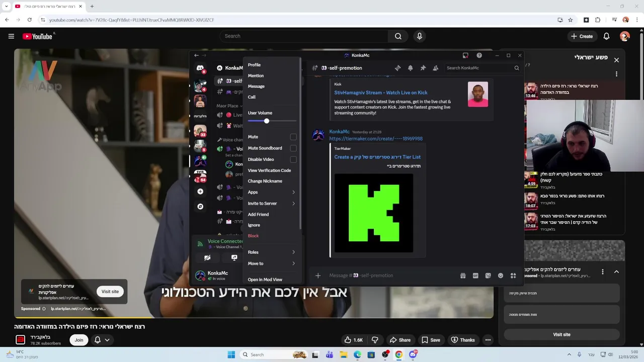Open YouTube hamburger guide menu
This screenshot has width=644, height=362.
pos(11,36)
